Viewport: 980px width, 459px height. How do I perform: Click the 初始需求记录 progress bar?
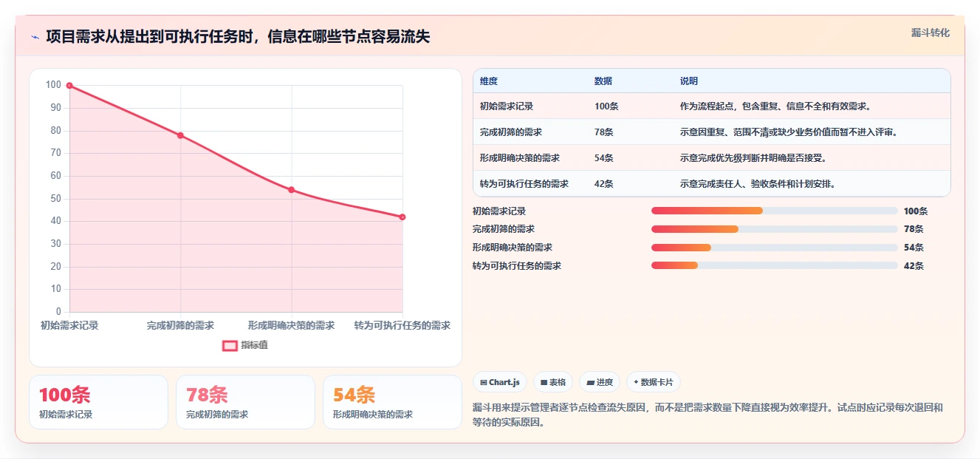pos(774,211)
